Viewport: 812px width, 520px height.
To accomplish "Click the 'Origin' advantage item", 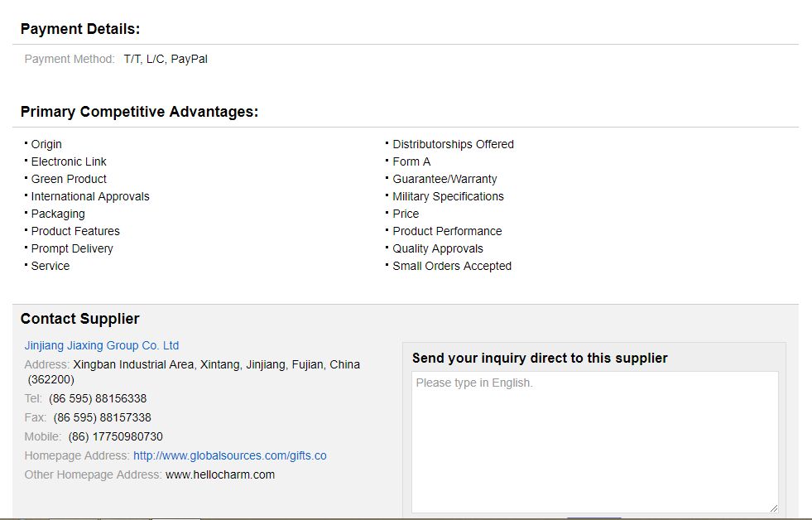I will [46, 145].
